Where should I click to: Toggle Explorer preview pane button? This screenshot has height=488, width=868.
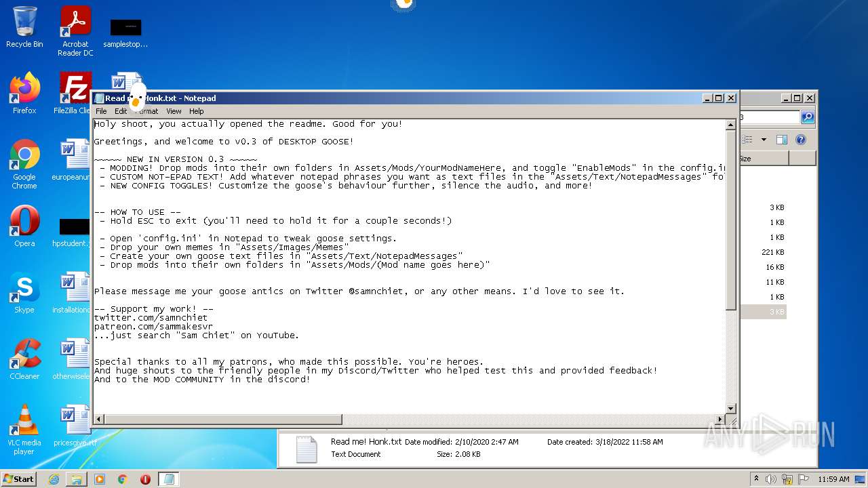click(x=781, y=140)
